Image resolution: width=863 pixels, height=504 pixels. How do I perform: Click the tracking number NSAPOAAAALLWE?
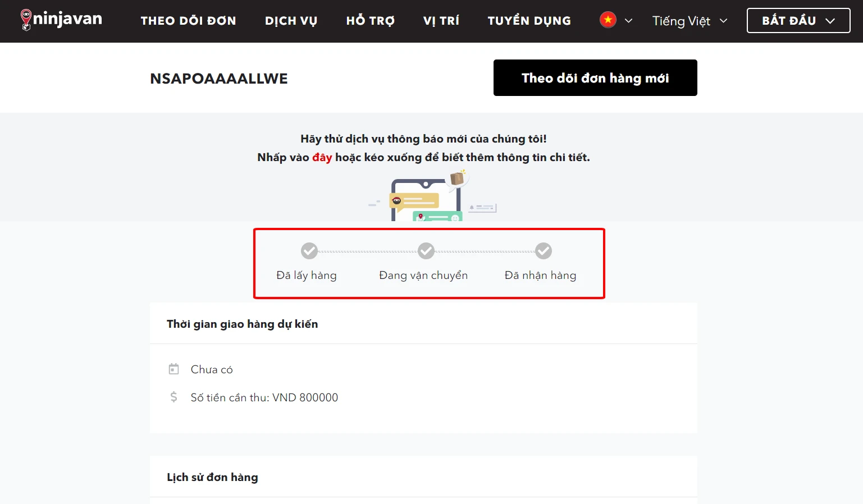218,79
